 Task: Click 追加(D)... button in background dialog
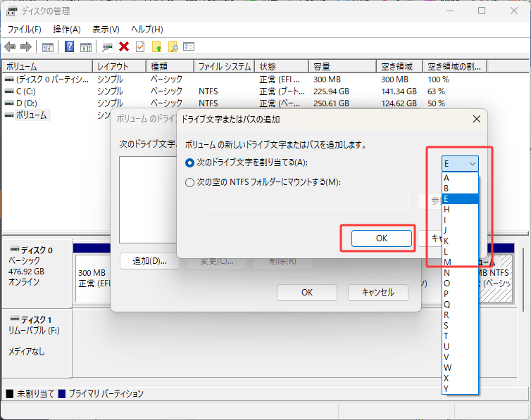coord(150,261)
